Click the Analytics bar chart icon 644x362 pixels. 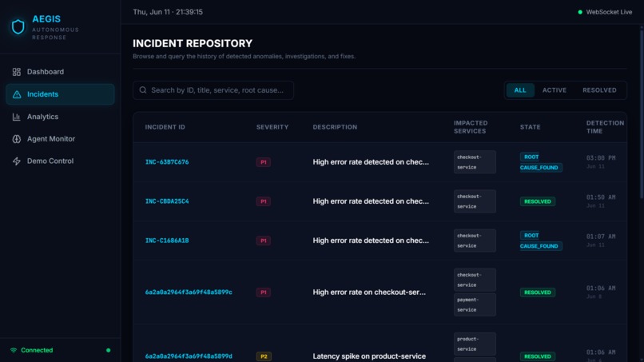tap(17, 117)
